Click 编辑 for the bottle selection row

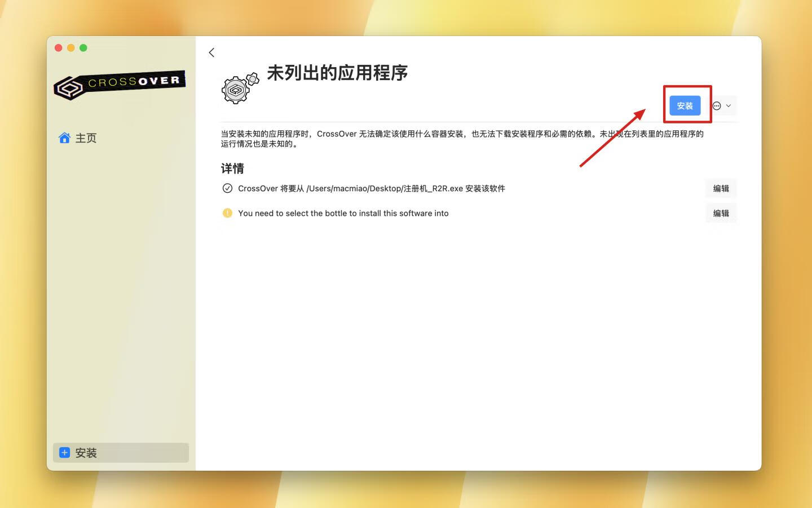pos(721,213)
